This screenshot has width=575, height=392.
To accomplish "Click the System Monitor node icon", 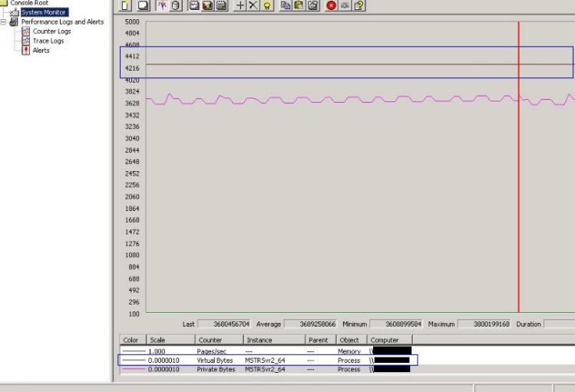I will (15, 12).
